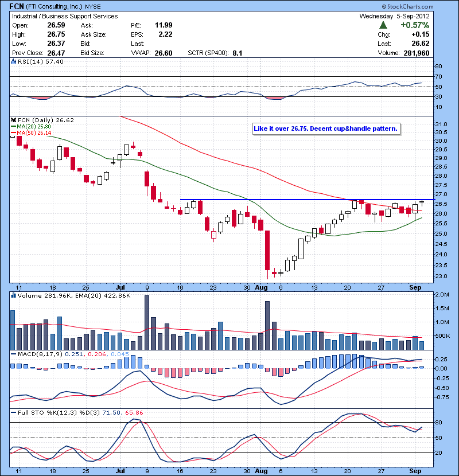Image resolution: width=459 pixels, height=476 pixels.
Task: Click the blue cup & handle annotation box
Action: pyautogui.click(x=326, y=128)
